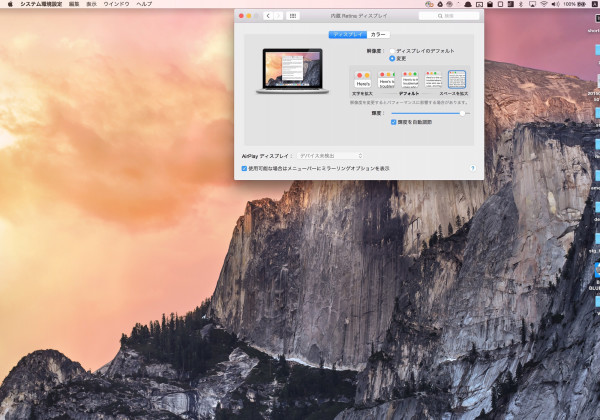Open the Apple menu
The image size is (600, 420).
[9, 4]
